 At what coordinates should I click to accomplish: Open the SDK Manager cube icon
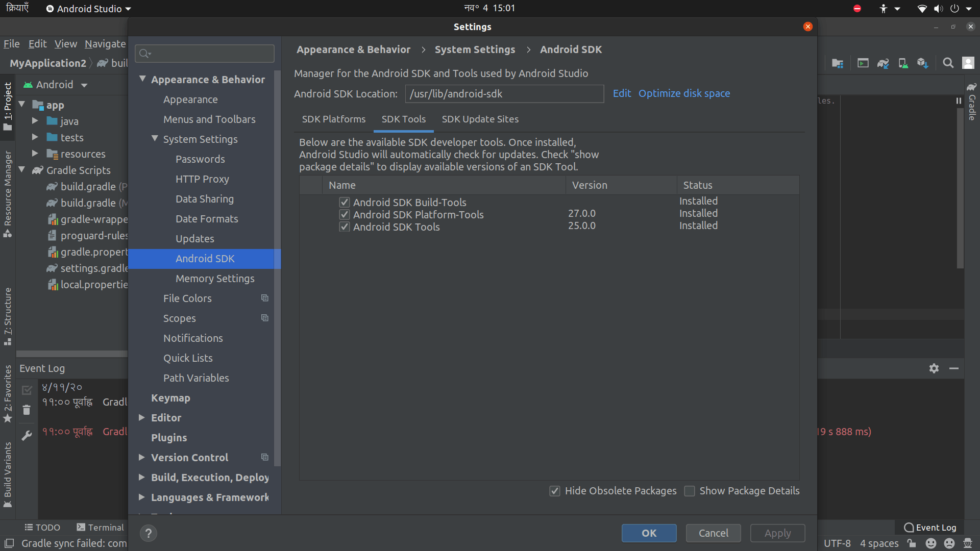point(923,63)
